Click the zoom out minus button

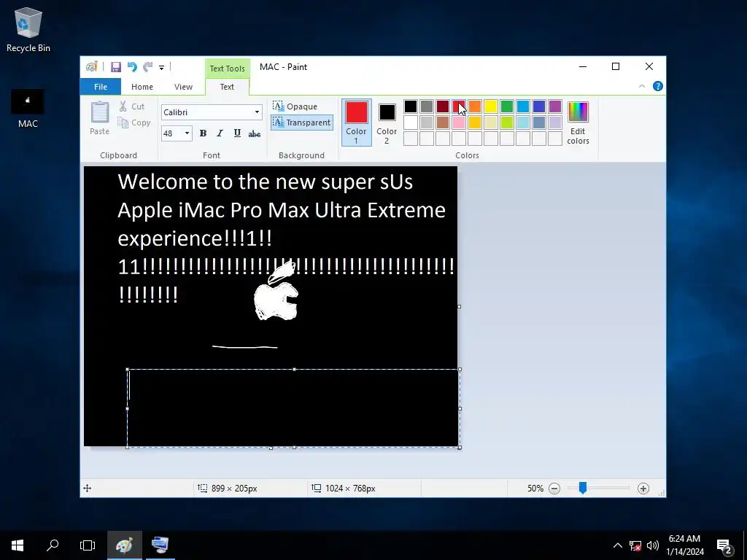(554, 489)
